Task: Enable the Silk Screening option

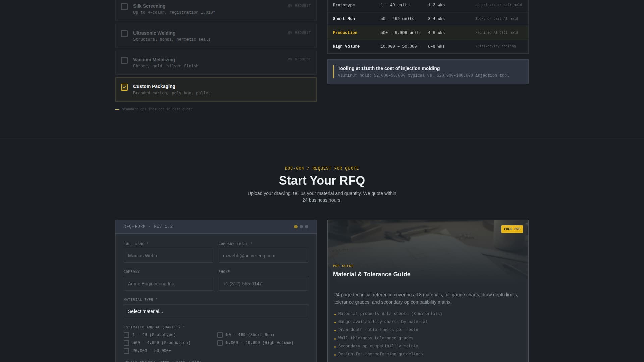Action: [x=124, y=7]
